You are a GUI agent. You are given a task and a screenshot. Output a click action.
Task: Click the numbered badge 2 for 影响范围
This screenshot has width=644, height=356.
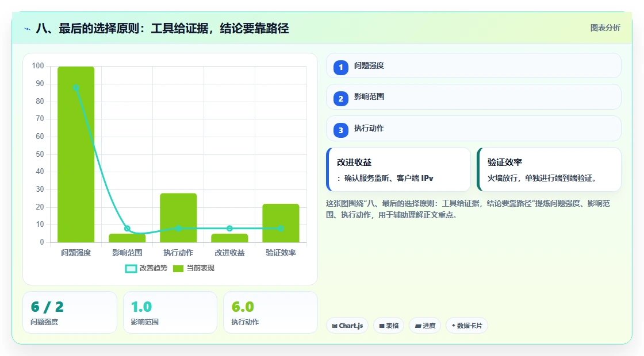click(x=341, y=98)
